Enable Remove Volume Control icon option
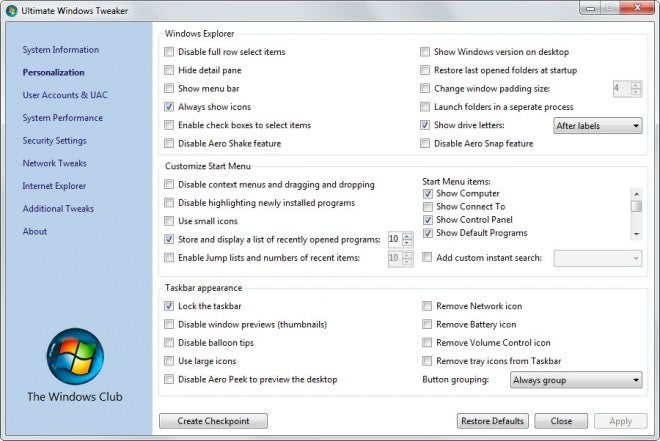Screen dimensions: 660x441 tap(427, 343)
